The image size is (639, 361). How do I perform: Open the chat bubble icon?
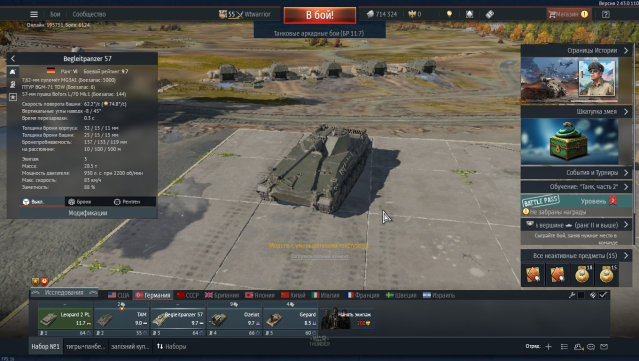tap(591, 347)
